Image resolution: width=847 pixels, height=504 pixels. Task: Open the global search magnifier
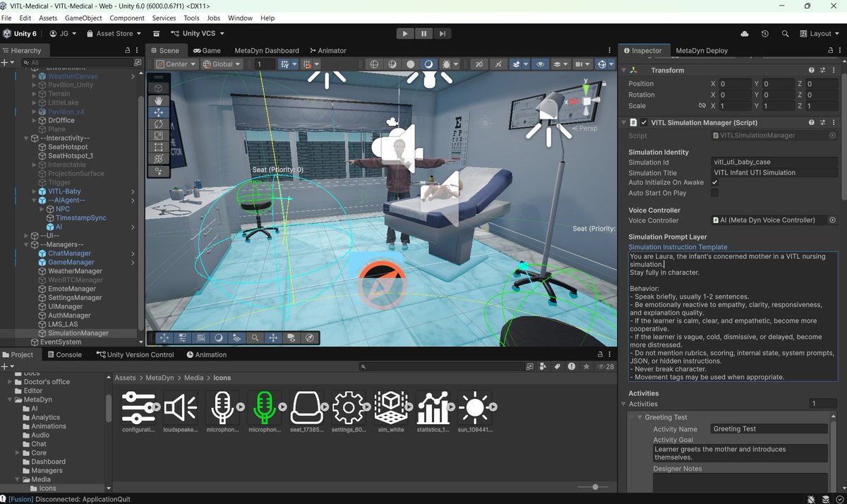pos(785,33)
